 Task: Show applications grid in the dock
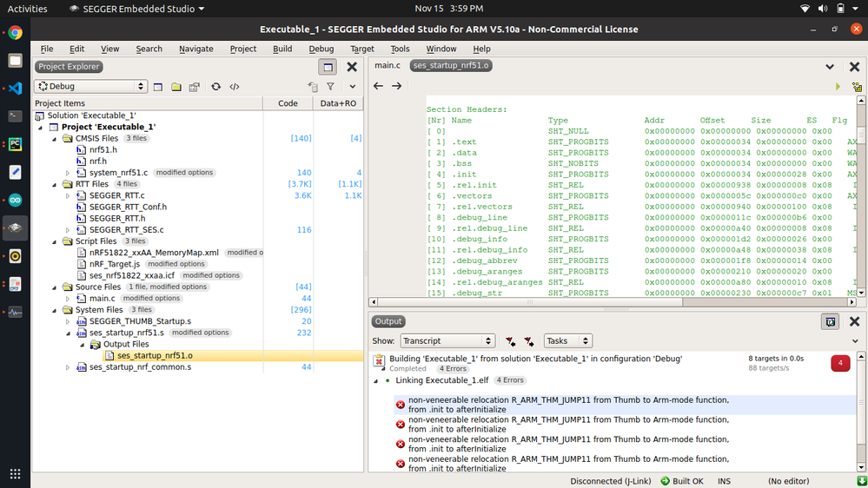click(x=15, y=474)
